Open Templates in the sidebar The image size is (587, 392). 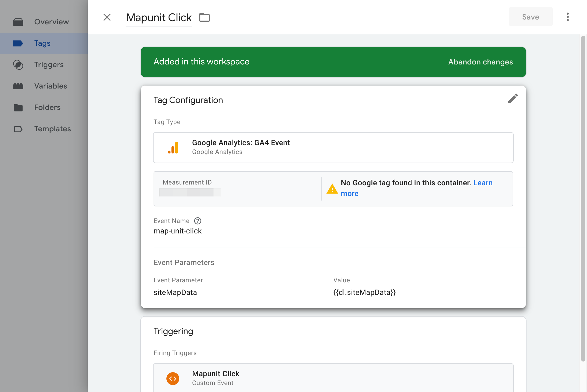click(x=44, y=129)
